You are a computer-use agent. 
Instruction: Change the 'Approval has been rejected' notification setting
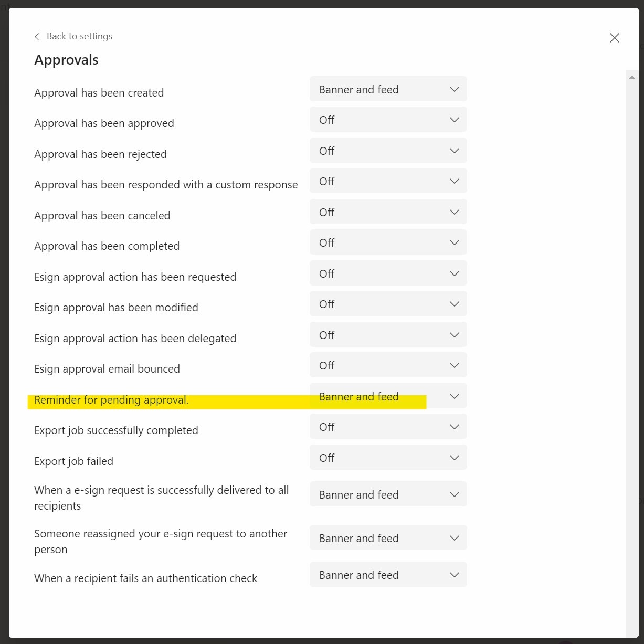pos(388,151)
